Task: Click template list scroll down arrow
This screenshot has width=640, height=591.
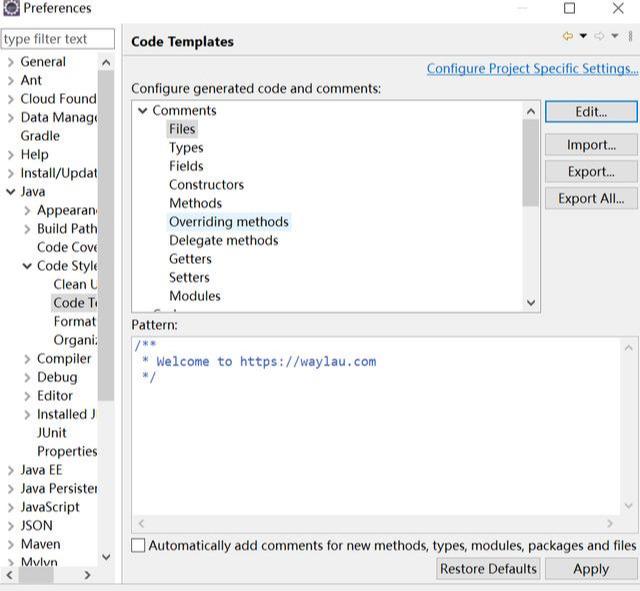Action: point(531,302)
